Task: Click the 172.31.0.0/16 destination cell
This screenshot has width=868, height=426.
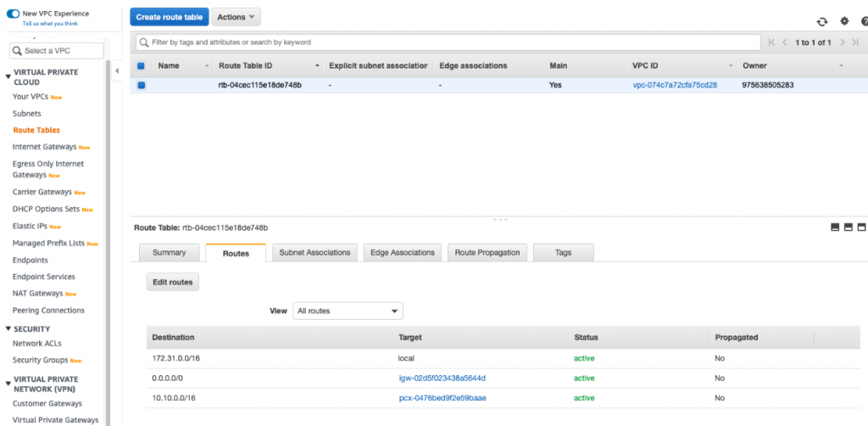Action: click(176, 358)
